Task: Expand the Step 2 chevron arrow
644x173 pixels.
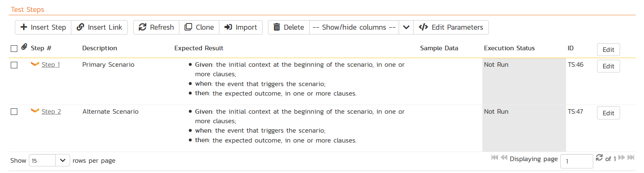Action: pyautogui.click(x=35, y=110)
